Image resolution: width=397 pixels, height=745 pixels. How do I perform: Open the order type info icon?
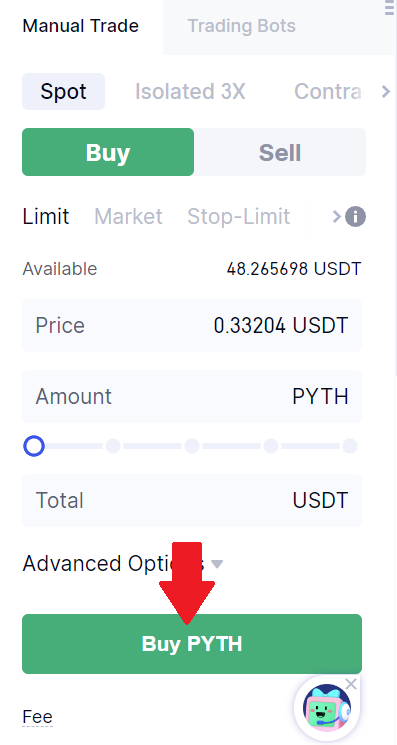(x=355, y=217)
